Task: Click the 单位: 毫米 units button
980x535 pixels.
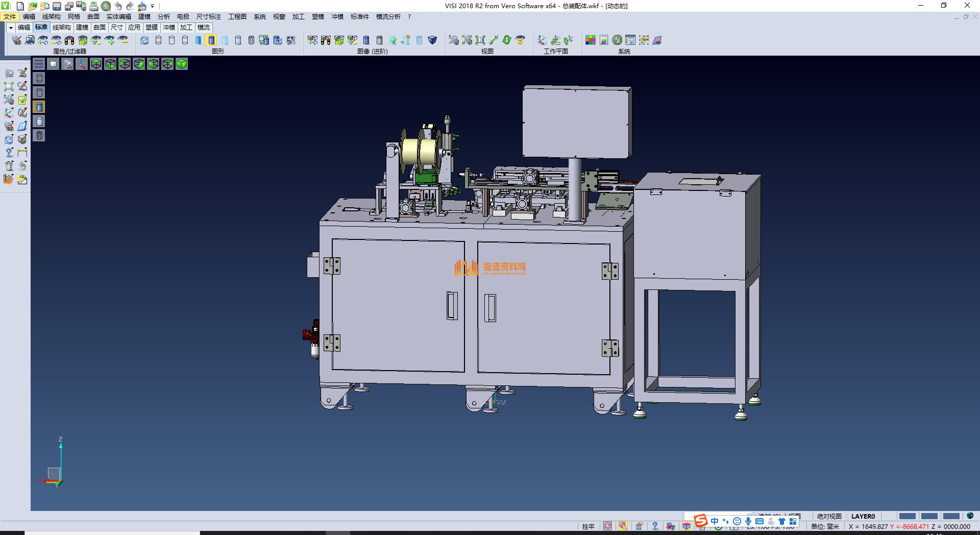Action: 825,526
